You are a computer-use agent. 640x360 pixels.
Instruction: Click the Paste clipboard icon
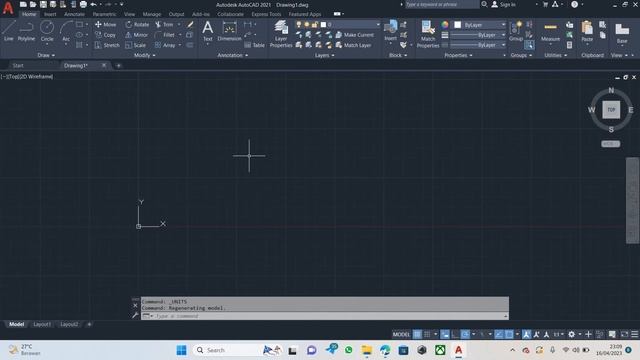pos(587,31)
